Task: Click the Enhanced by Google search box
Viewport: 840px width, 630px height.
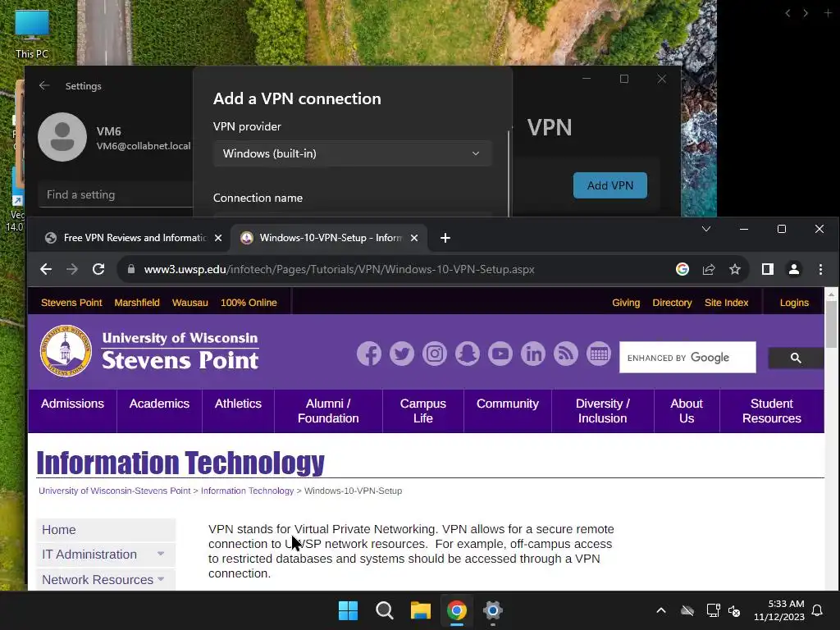Action: [687, 358]
